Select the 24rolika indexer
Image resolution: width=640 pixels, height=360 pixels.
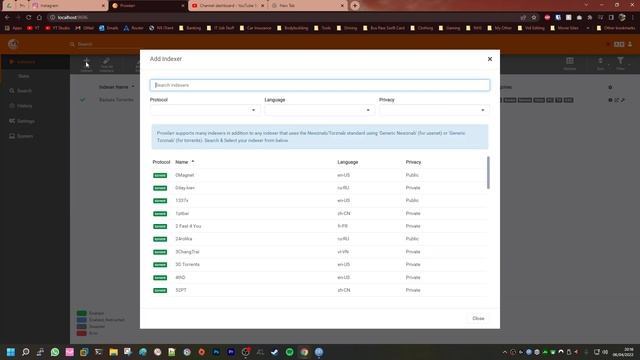click(x=320, y=239)
